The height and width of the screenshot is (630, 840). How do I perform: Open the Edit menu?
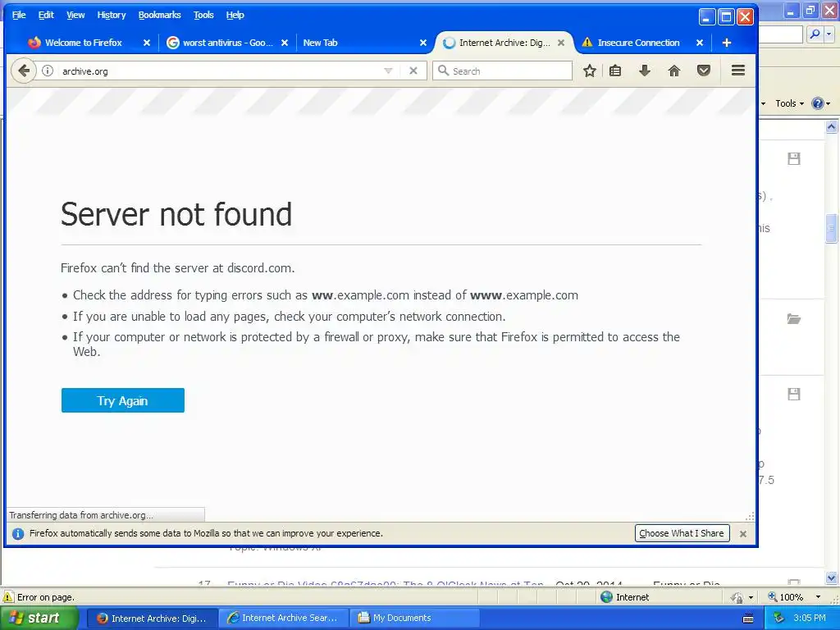pos(46,15)
